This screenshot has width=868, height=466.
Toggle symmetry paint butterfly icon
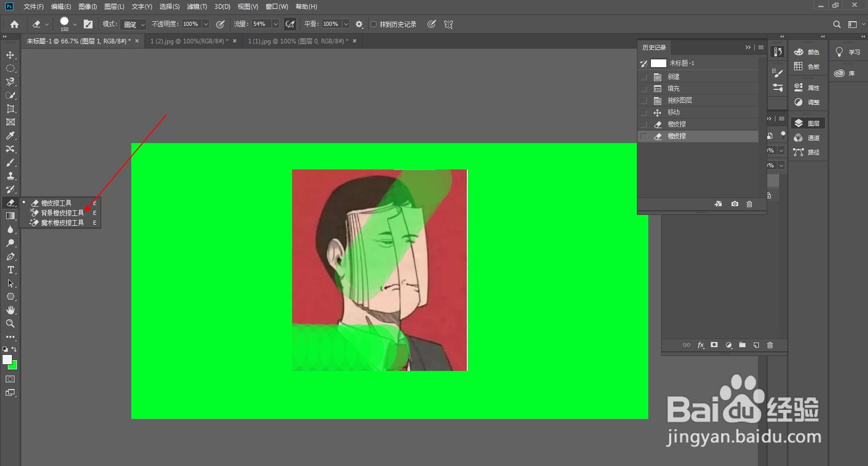tap(448, 24)
